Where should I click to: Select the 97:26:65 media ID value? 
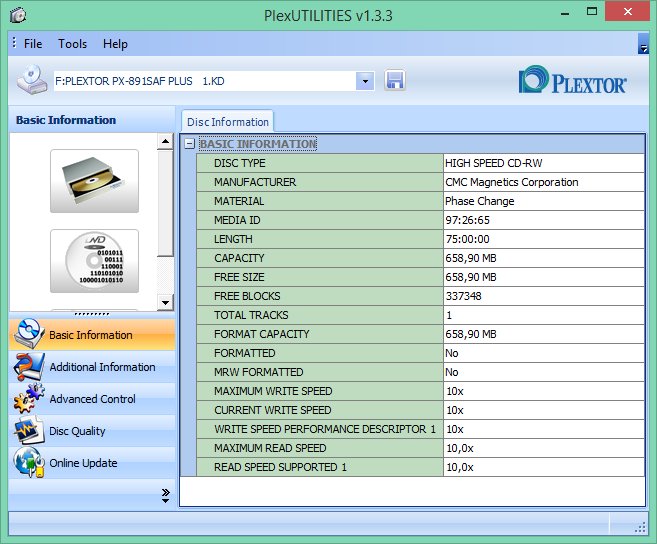click(467, 220)
